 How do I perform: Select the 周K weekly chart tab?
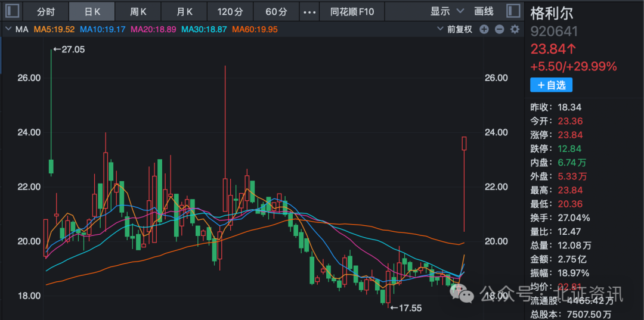[138, 11]
